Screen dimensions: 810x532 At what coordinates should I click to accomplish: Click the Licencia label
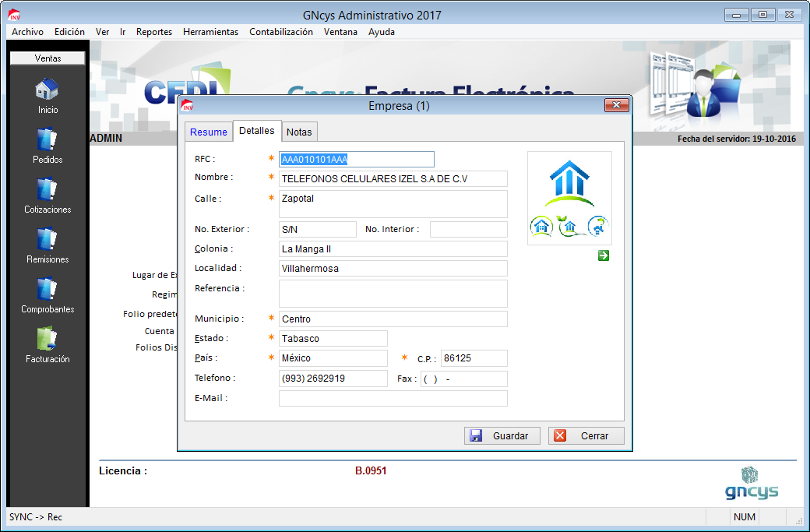coord(123,471)
